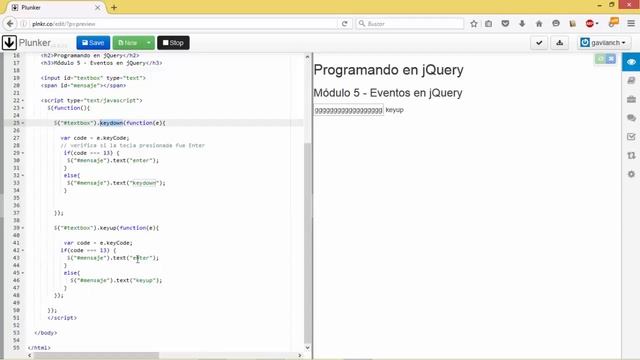Open the New button dropdown arrow

149,43
